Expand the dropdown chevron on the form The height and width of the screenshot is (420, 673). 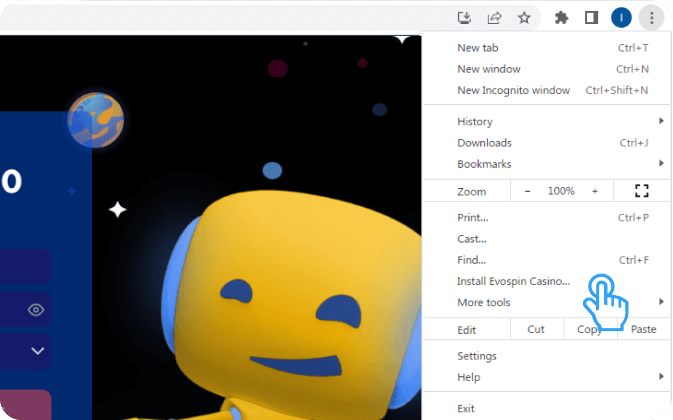(x=38, y=351)
